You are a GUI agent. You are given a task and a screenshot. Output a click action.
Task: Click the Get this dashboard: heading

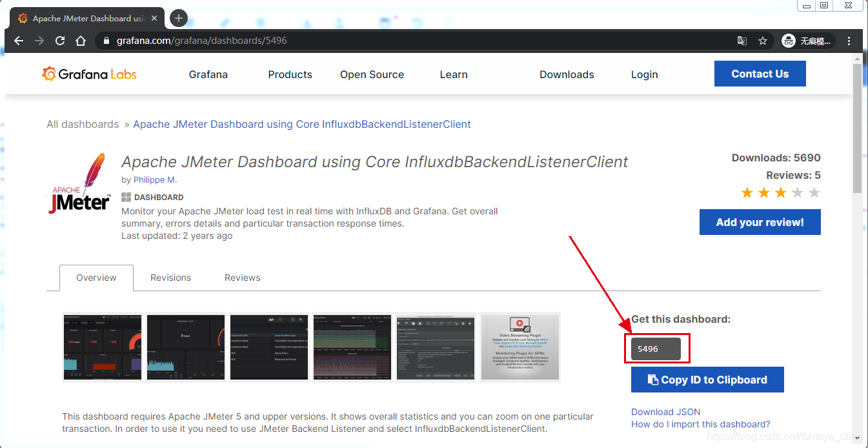[681, 319]
